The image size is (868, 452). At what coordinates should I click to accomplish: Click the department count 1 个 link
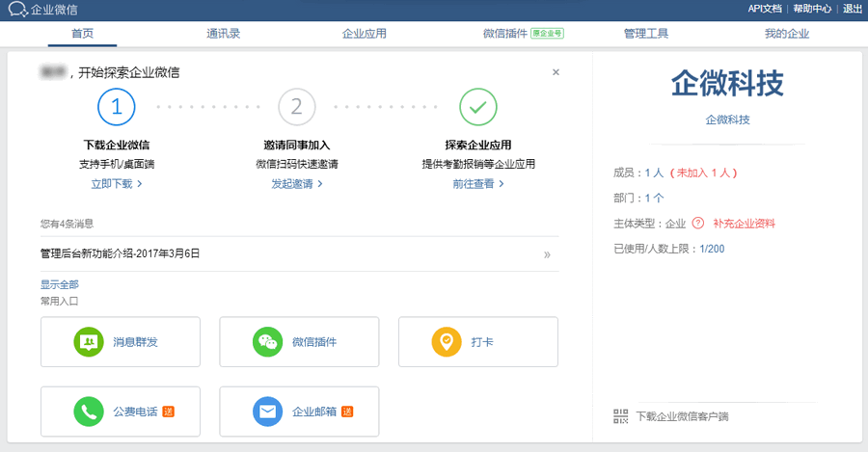(x=654, y=199)
